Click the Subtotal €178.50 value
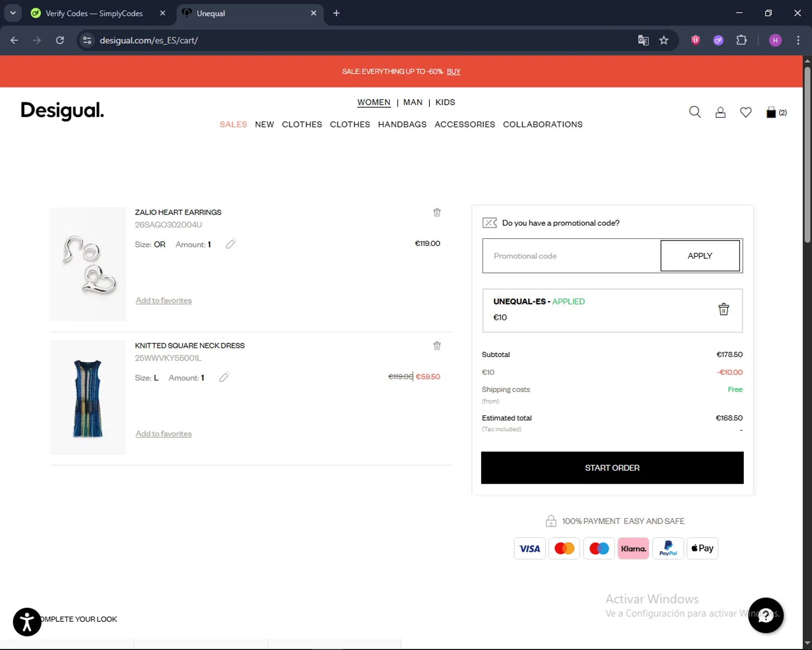This screenshot has height=650, width=812. (x=729, y=355)
